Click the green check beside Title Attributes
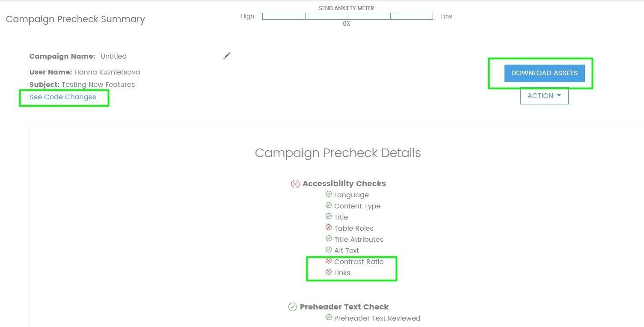The width and height of the screenshot is (644, 327). (329, 239)
